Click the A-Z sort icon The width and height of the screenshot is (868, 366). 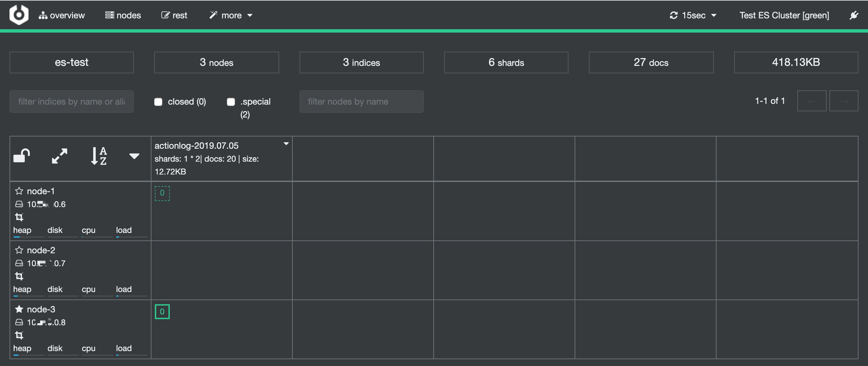pos(99,156)
